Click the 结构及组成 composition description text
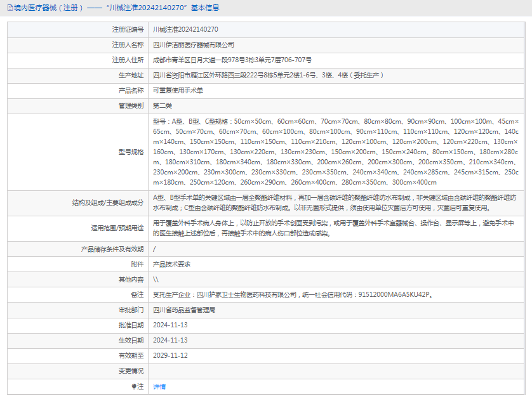Viewport: 532px width, 399px height. click(x=335, y=203)
